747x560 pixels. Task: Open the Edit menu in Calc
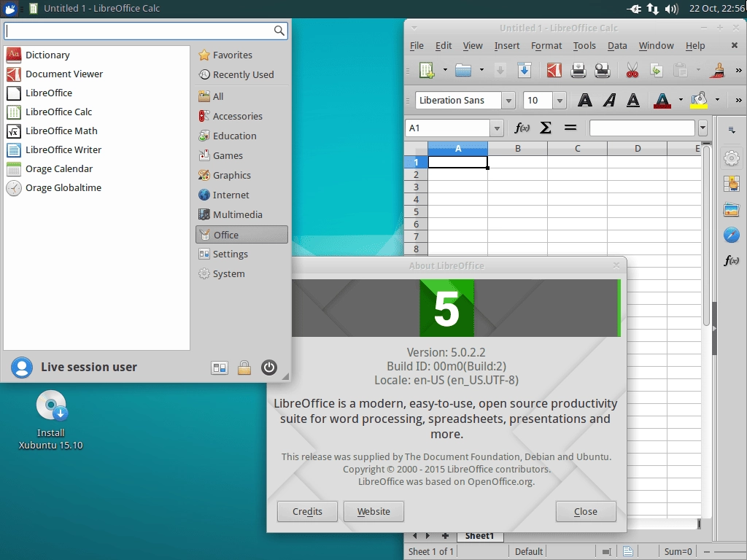[x=443, y=46]
